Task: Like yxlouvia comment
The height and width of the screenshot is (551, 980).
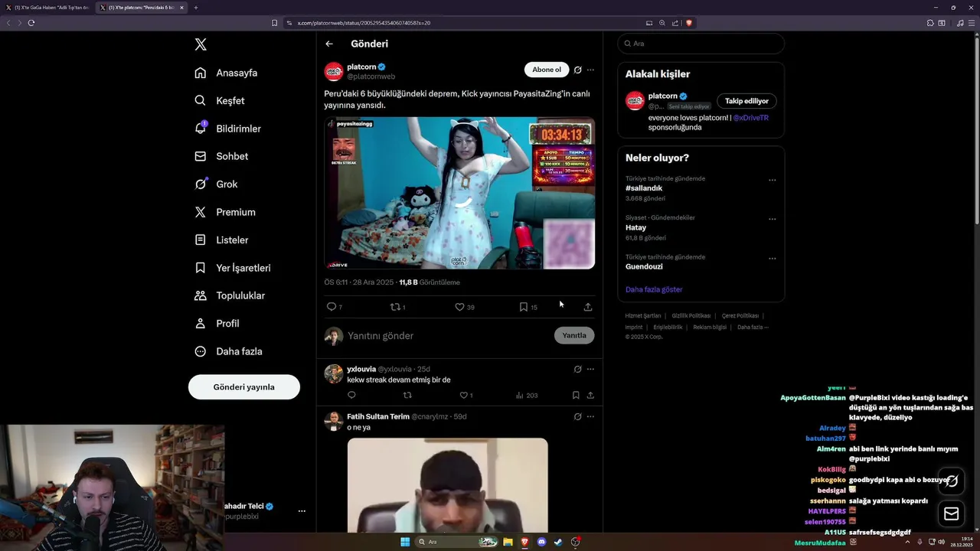Action: pyautogui.click(x=465, y=396)
